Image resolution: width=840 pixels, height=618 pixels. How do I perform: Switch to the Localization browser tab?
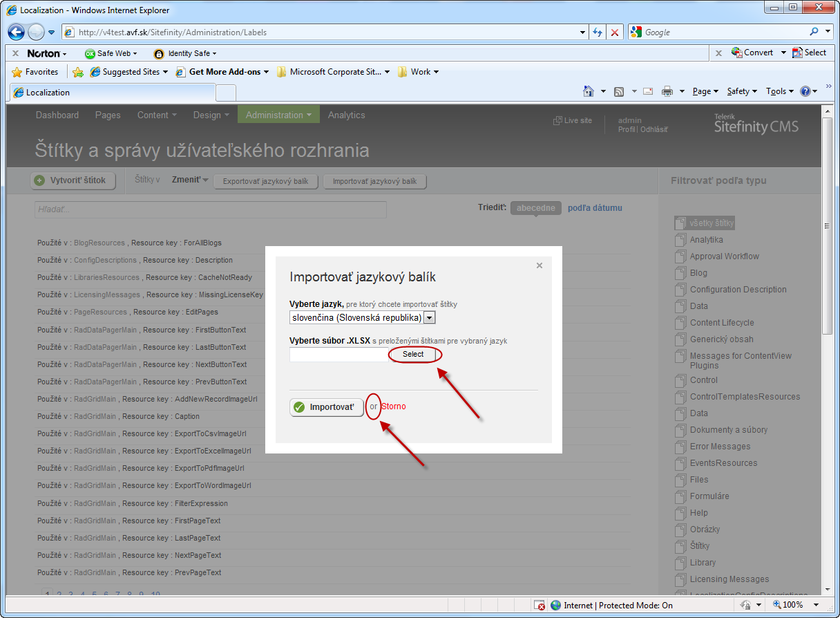coord(113,92)
